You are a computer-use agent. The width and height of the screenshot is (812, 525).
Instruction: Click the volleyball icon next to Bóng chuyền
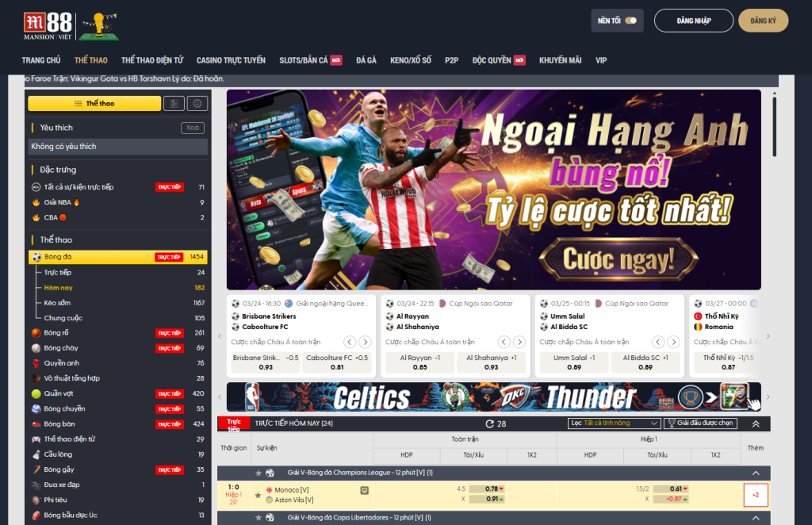(x=36, y=408)
